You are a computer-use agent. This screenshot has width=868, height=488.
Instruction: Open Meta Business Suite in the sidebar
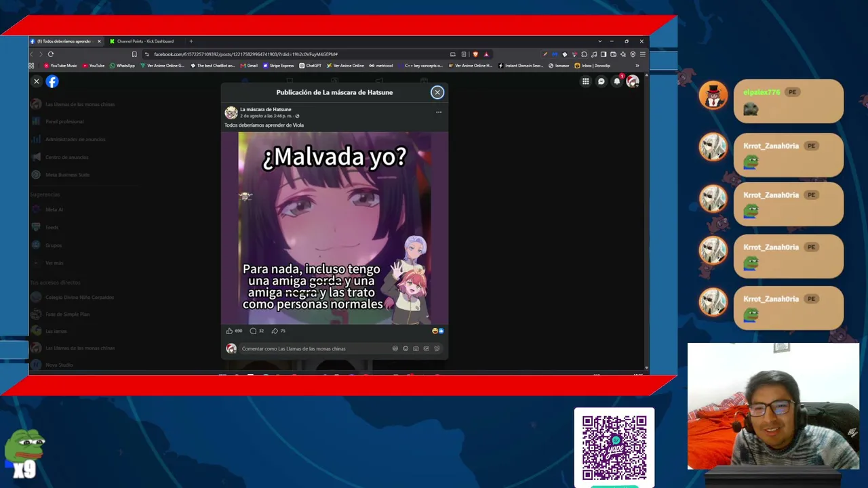click(61, 175)
